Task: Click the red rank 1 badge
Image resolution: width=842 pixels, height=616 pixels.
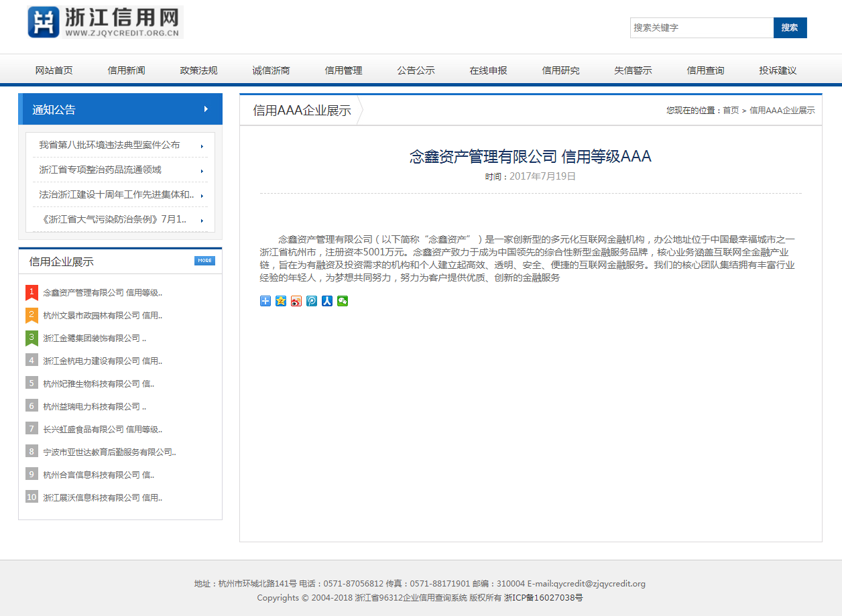Action: pyautogui.click(x=32, y=293)
